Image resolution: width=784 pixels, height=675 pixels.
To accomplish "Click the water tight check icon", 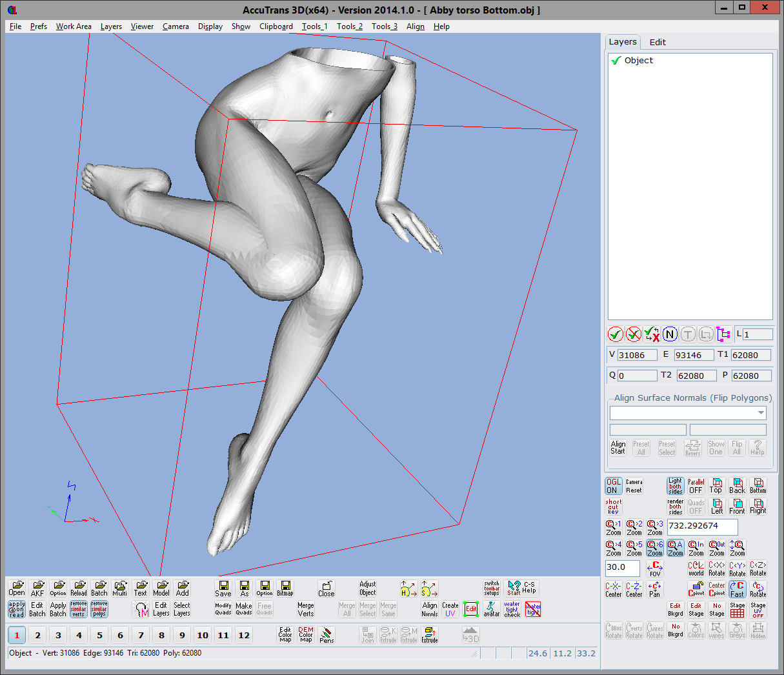I will 512,609.
